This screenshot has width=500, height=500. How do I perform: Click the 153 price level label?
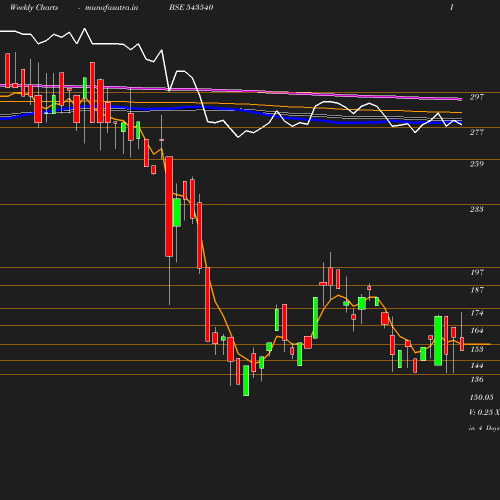477,349
